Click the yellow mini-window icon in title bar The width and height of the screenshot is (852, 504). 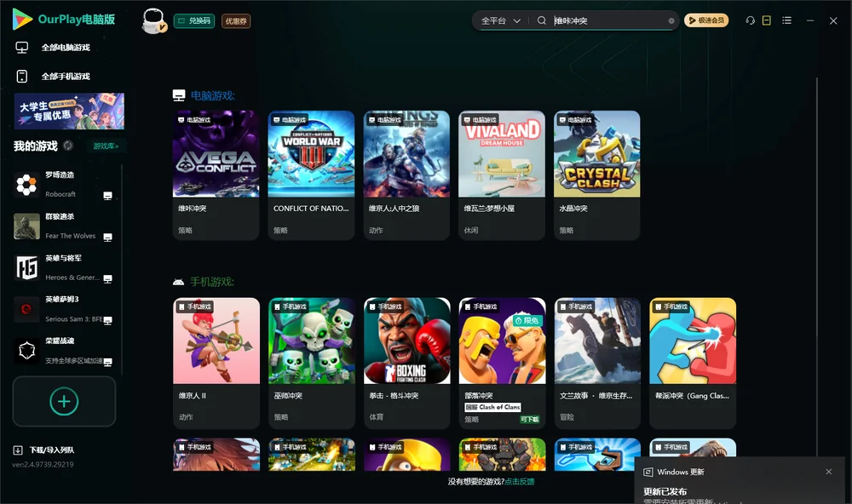pos(767,20)
